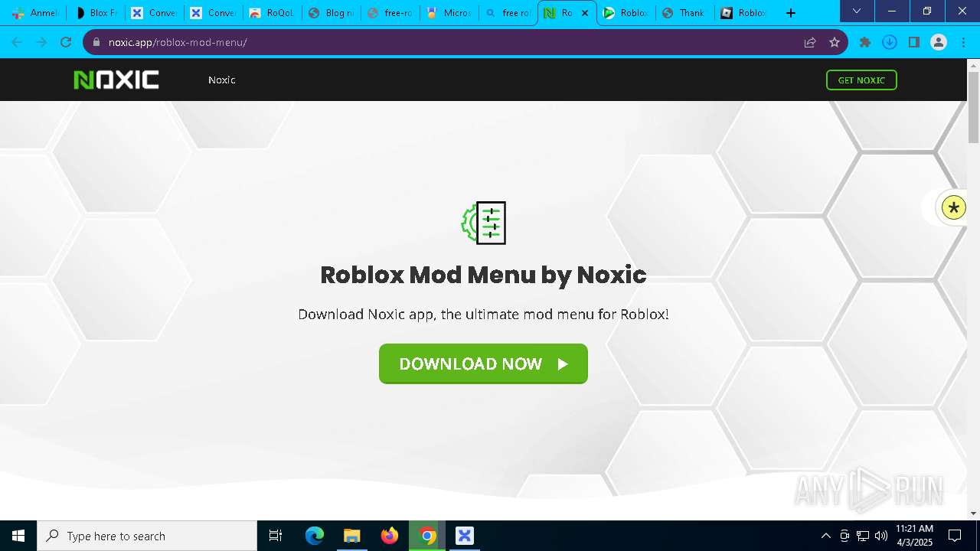Screen dimensions: 980x551
Task: Open the Noxic nav menu item
Action: click(221, 80)
